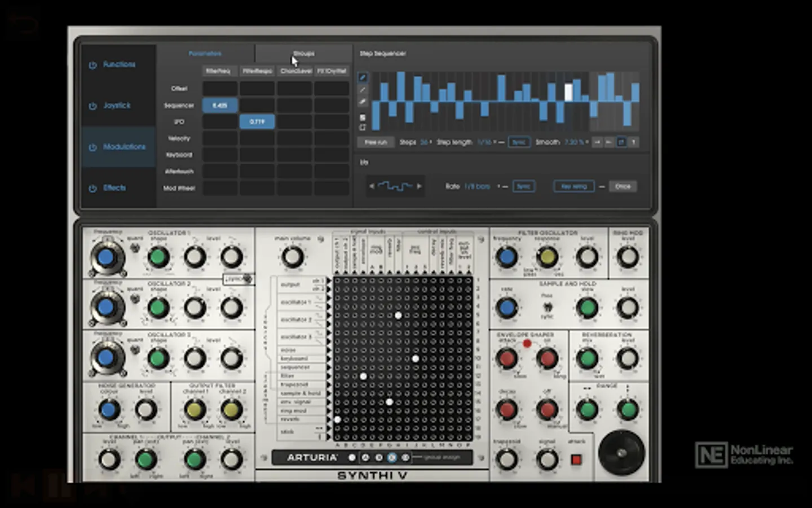Click the Arturia logo
The width and height of the screenshot is (812, 508).
pos(312,458)
